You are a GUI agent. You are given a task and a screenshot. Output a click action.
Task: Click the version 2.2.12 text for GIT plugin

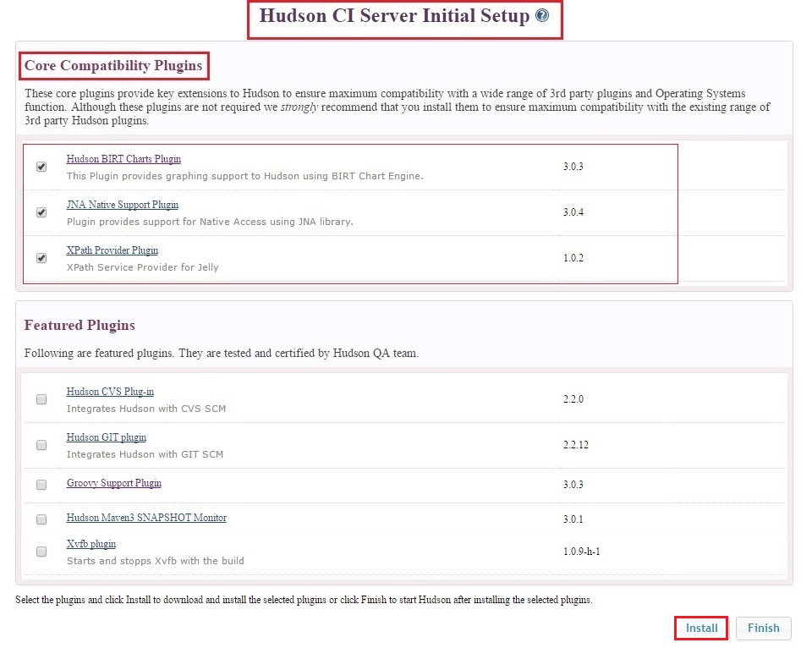tap(576, 445)
